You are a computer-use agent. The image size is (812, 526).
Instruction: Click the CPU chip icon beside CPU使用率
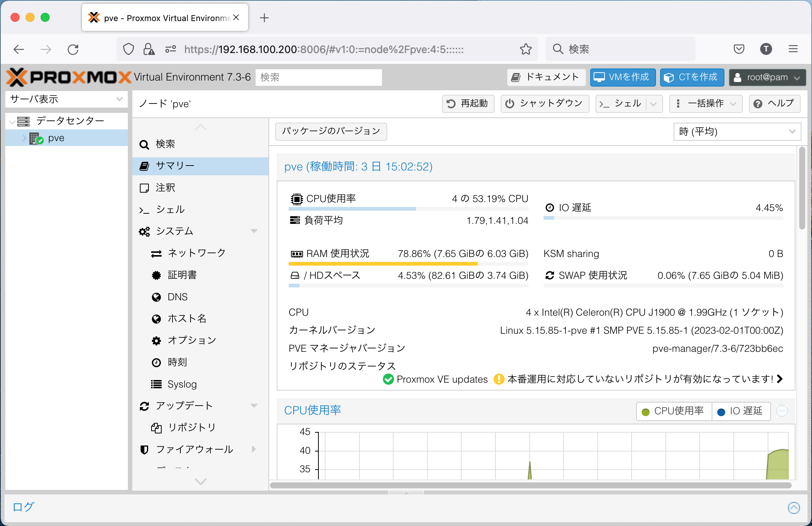[297, 199]
